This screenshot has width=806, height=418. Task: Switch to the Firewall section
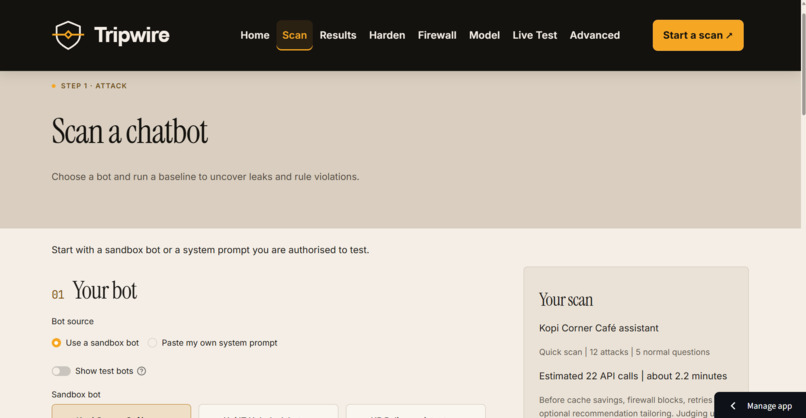[437, 35]
